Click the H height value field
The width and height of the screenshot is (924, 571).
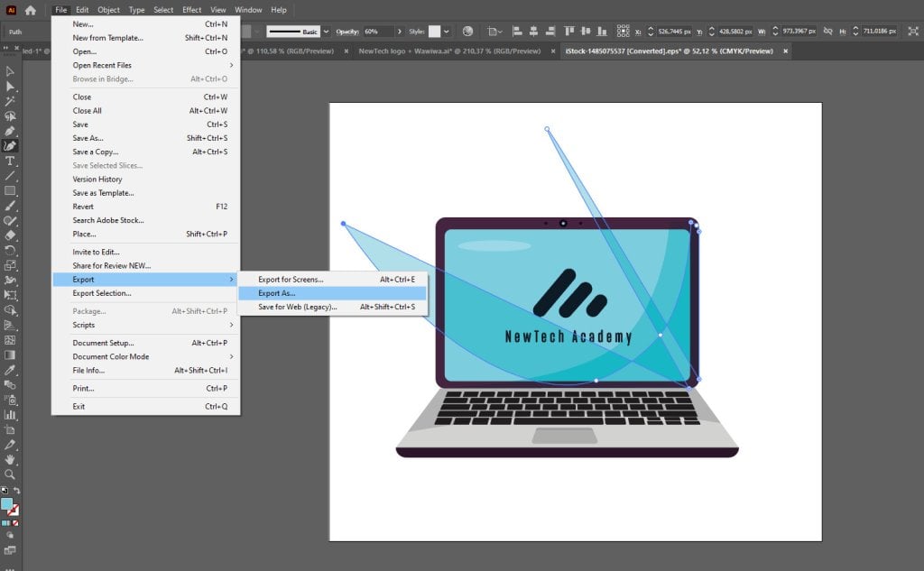[x=880, y=32]
